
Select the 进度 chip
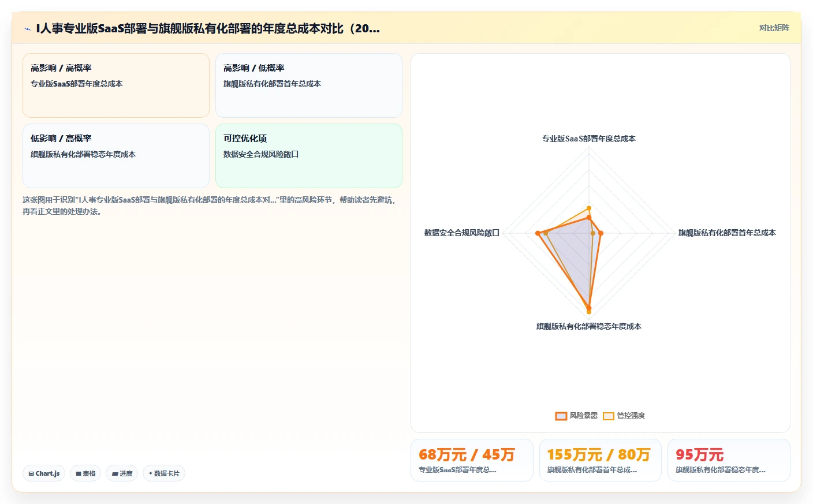[122, 473]
